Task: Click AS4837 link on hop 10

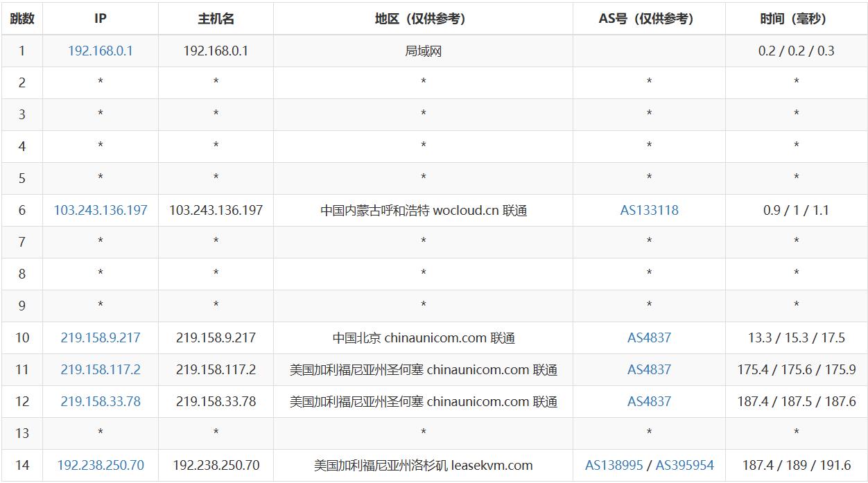Action: tap(649, 338)
